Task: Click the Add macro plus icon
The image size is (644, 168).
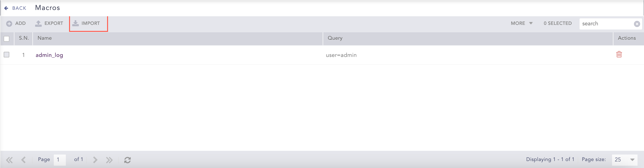Action: 9,23
